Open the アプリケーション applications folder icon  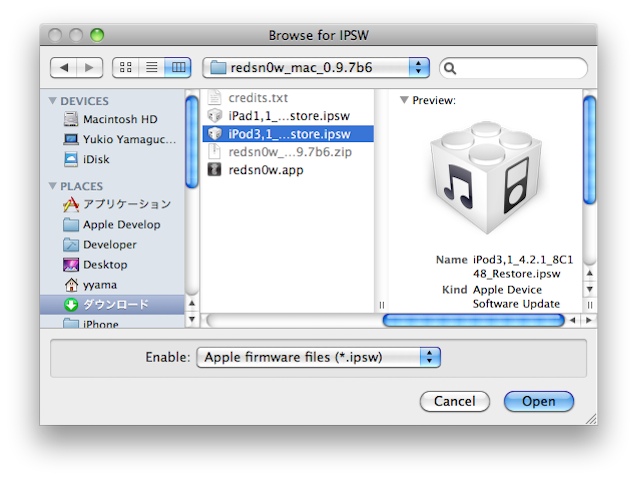pos(71,204)
